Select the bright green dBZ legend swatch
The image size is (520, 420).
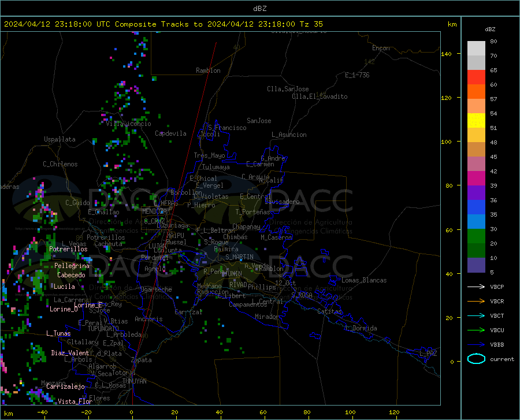[x=476, y=236]
